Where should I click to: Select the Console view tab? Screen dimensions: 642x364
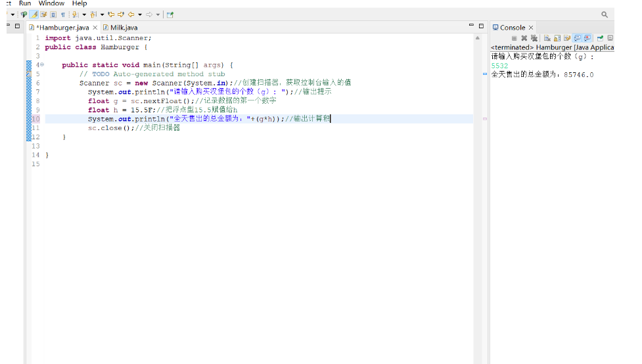click(x=512, y=28)
